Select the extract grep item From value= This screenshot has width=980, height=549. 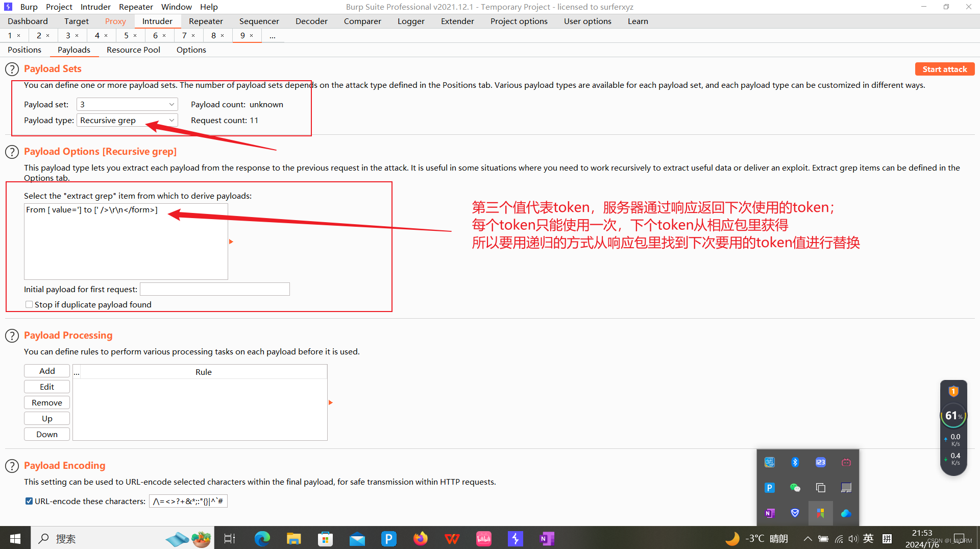[x=126, y=210]
